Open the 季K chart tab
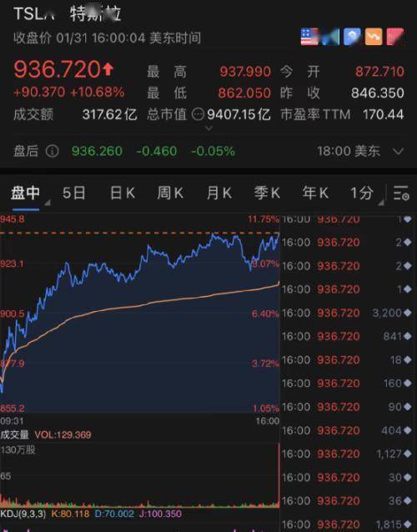Screen dimensions: 417x532 point(267,193)
